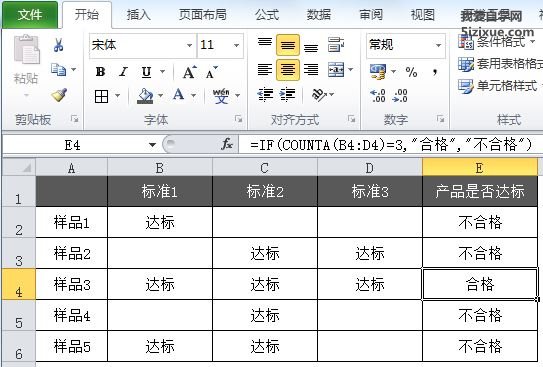Screen dimensions: 543x367
Task: Toggle center horizontal alignment
Action: click(288, 70)
